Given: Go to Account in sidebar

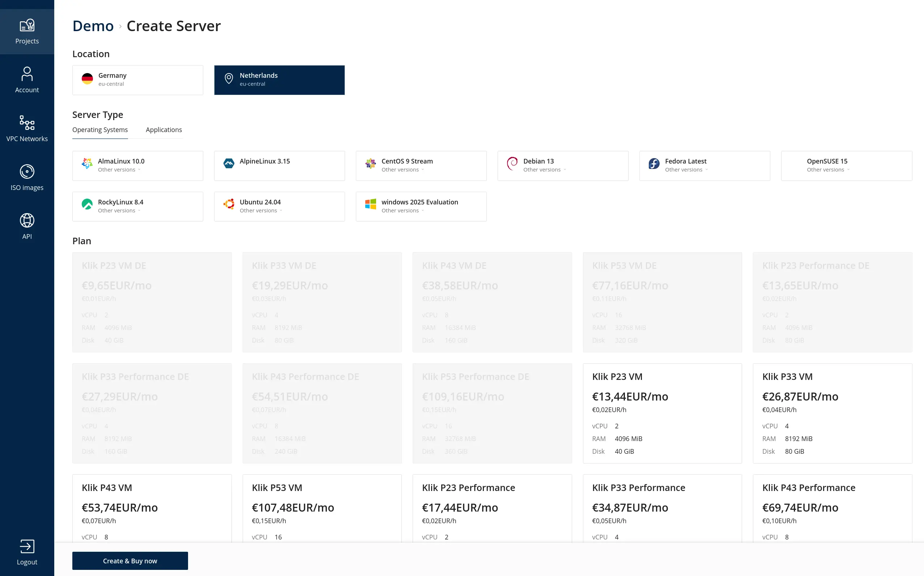Looking at the screenshot, I should click(x=27, y=80).
